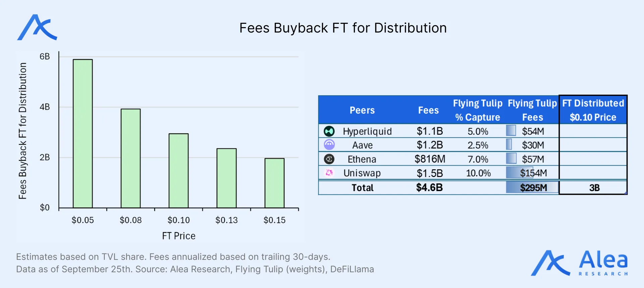Click the FT Price axis label
Screen dimensions: 644x288
coord(178,236)
